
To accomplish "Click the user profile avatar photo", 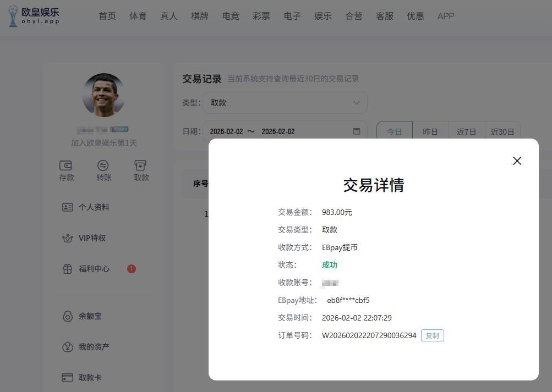I will pyautogui.click(x=103, y=95).
